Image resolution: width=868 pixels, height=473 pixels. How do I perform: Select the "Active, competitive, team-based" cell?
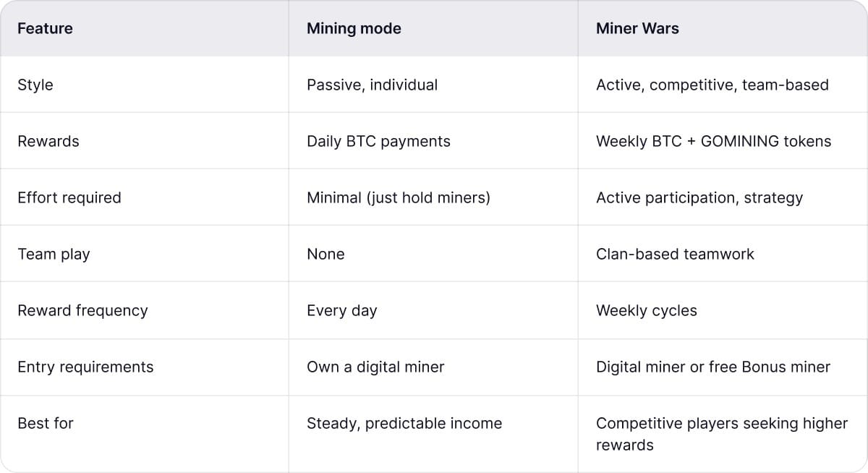[712, 85]
